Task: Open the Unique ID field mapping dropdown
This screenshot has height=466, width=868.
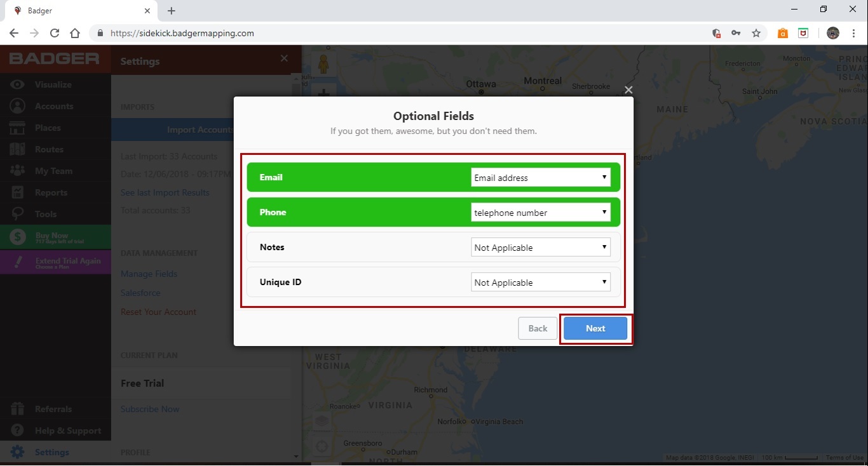Action: pos(541,283)
